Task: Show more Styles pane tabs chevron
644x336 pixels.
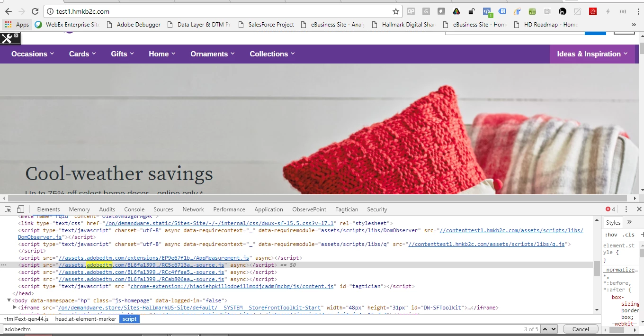Action: click(x=629, y=222)
